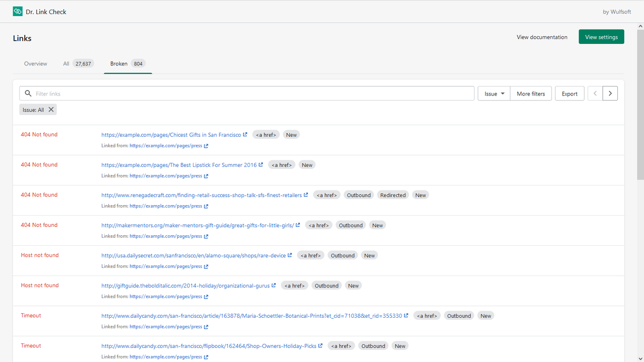Switch to the Overview tab

pos(35,63)
